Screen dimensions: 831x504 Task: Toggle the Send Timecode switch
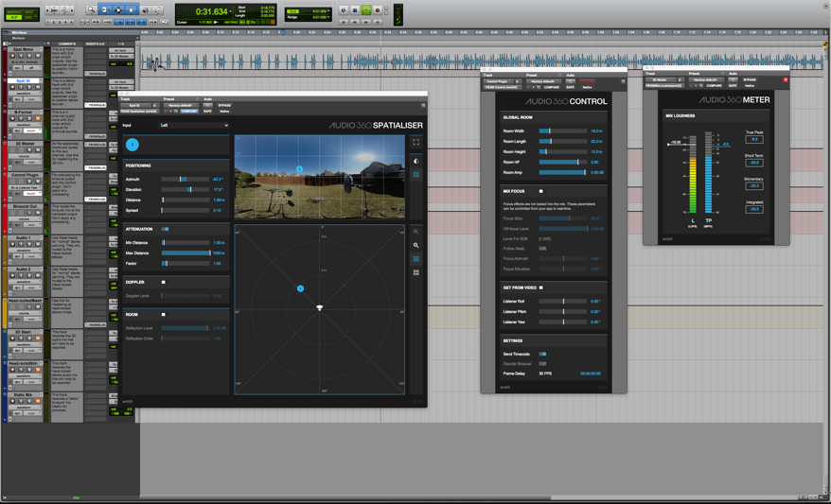coord(542,354)
